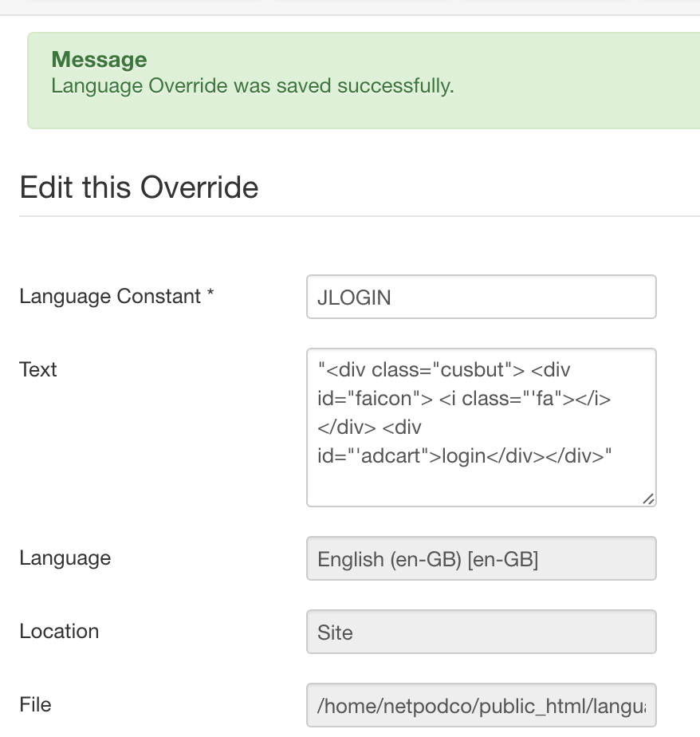Click the required asterisk beside Language Constant

(x=210, y=296)
